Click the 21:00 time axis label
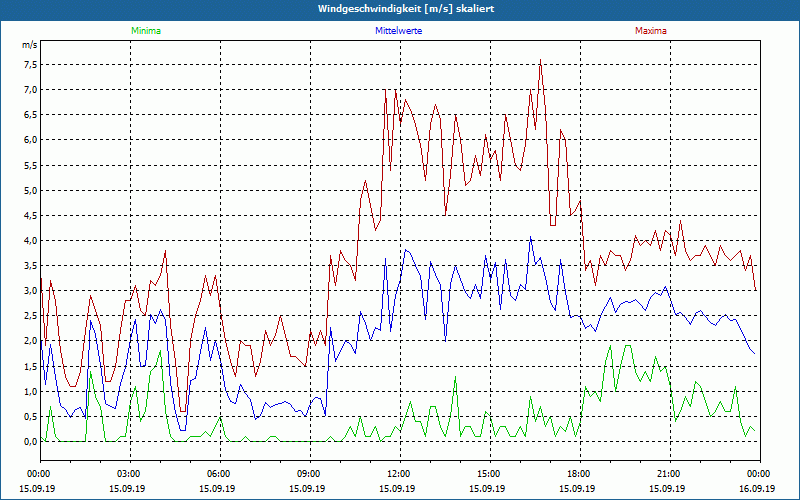 tap(670, 474)
